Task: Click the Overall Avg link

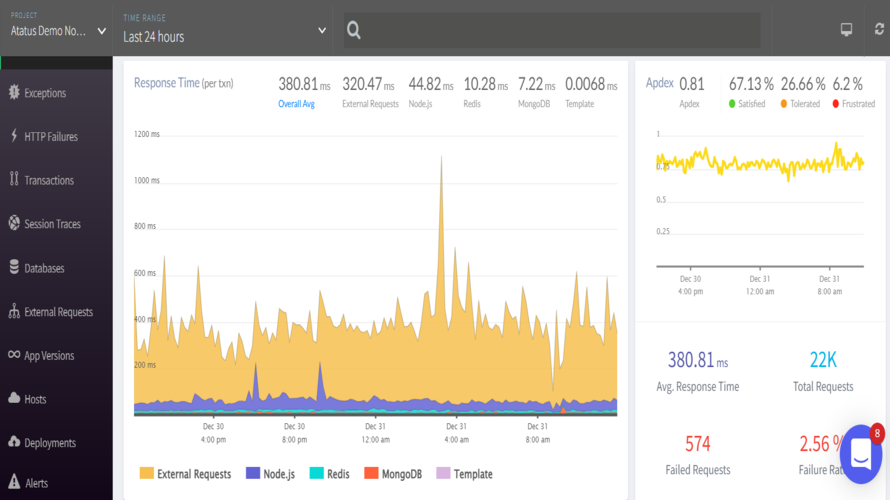Action: [x=296, y=104]
